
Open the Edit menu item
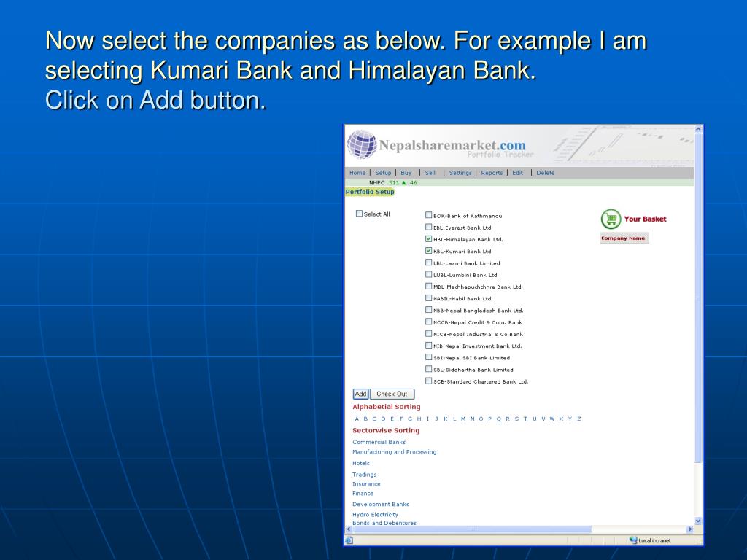(517, 173)
